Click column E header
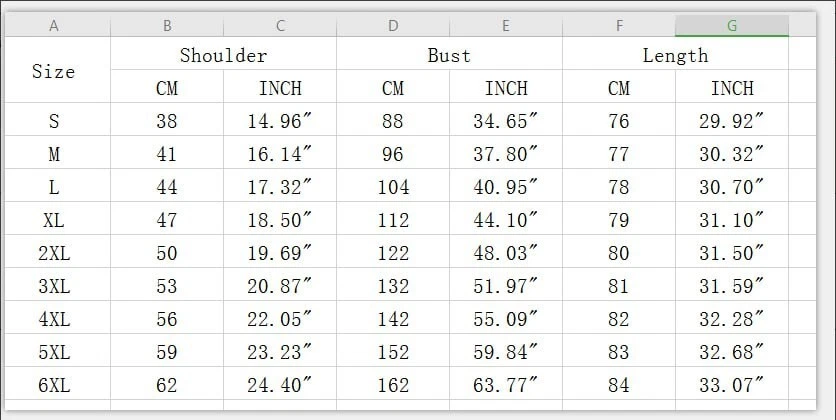 (x=506, y=26)
